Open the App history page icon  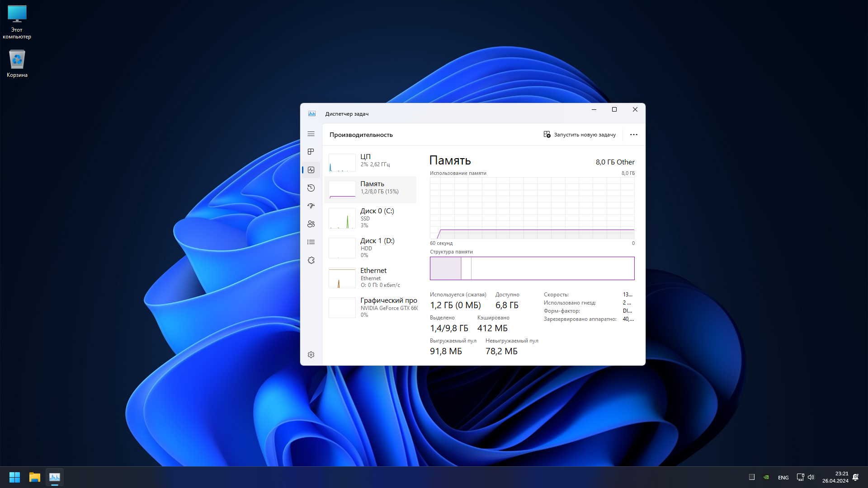[x=311, y=188]
